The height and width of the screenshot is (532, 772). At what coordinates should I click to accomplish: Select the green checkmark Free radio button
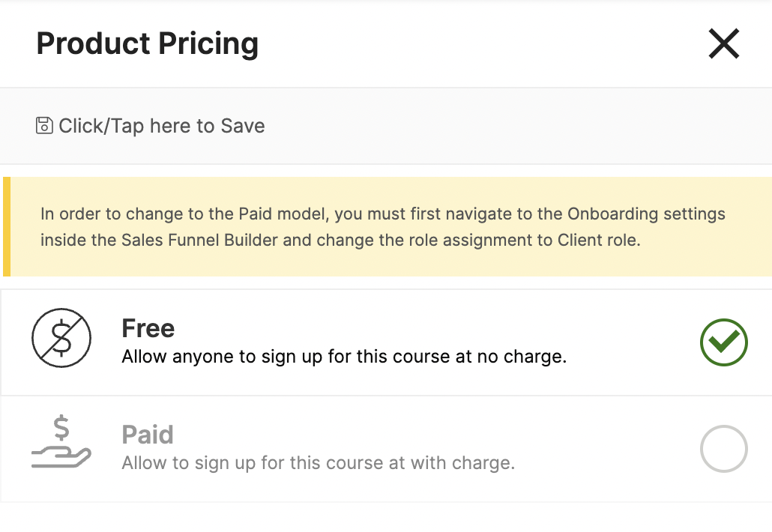click(724, 342)
